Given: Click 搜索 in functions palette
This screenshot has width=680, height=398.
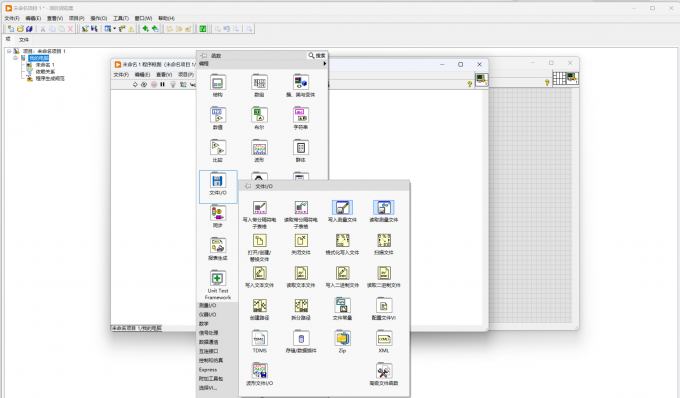Looking at the screenshot, I should tap(317, 55).
